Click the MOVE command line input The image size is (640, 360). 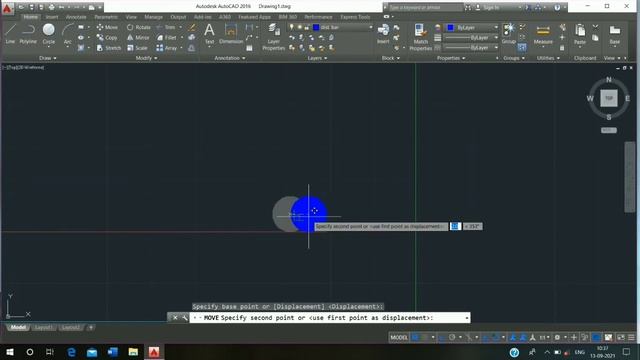click(329, 318)
